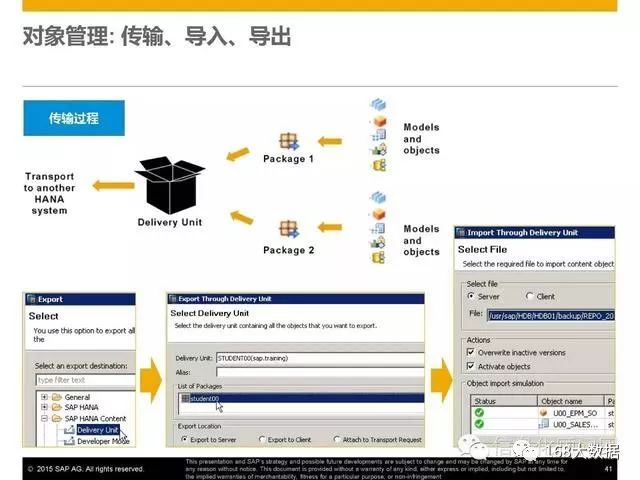This screenshot has height=480, width=640.
Task: Click object type icon beside U00_EPM_SO
Action: 544,413
